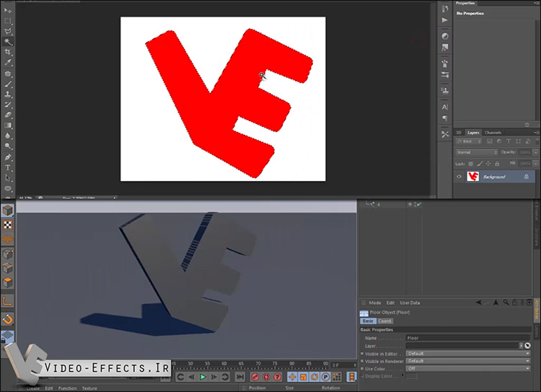The width and height of the screenshot is (541, 392).
Task: Toggle position keyframe recording move icon
Action: 292,377
